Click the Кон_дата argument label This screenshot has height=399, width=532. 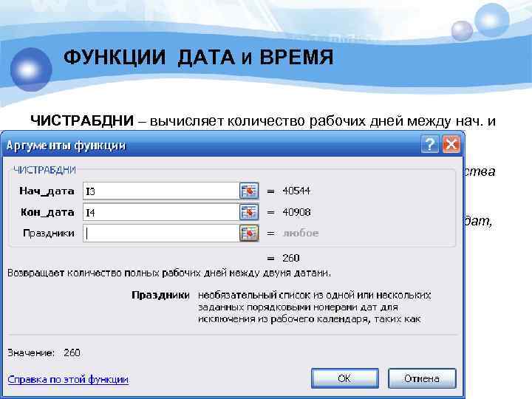point(47,212)
